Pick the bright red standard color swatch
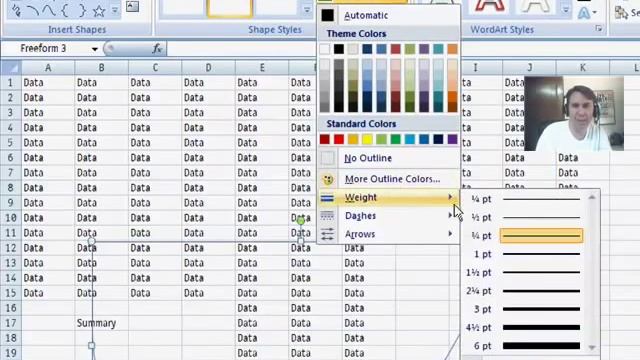The height and width of the screenshot is (360, 640). click(x=339, y=140)
